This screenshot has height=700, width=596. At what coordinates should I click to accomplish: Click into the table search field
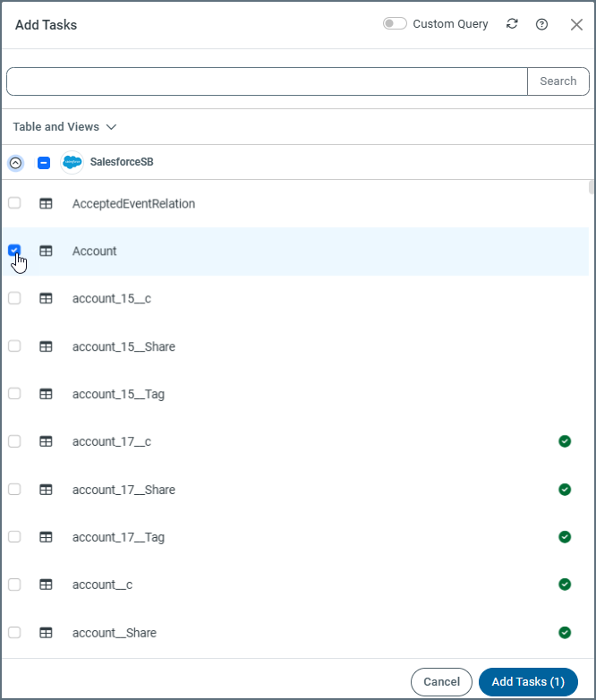point(267,81)
